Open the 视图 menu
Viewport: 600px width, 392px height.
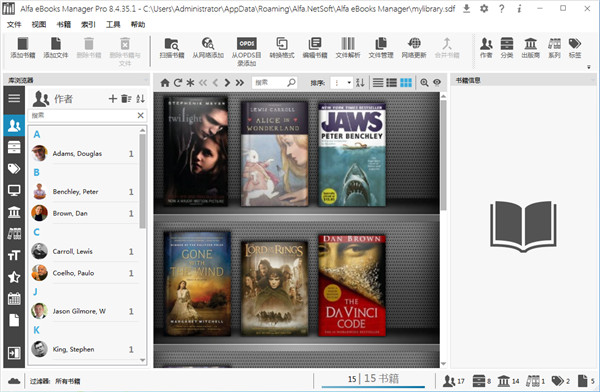pyautogui.click(x=39, y=24)
